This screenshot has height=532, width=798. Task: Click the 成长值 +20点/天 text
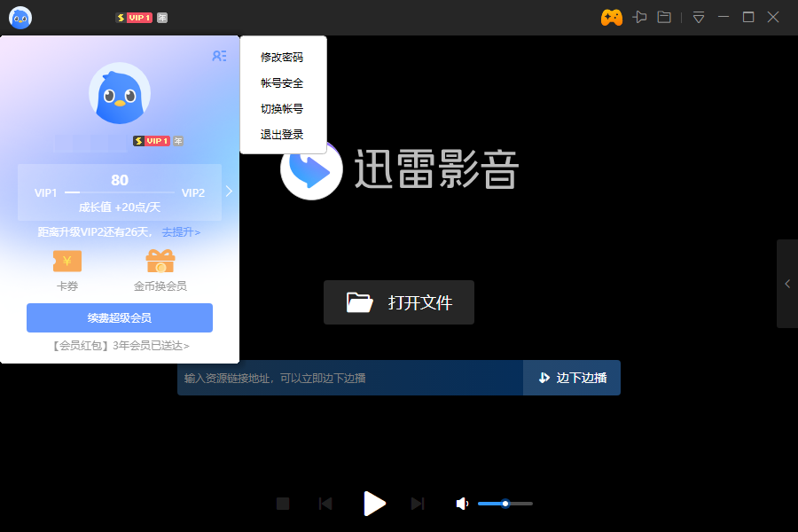(120, 207)
